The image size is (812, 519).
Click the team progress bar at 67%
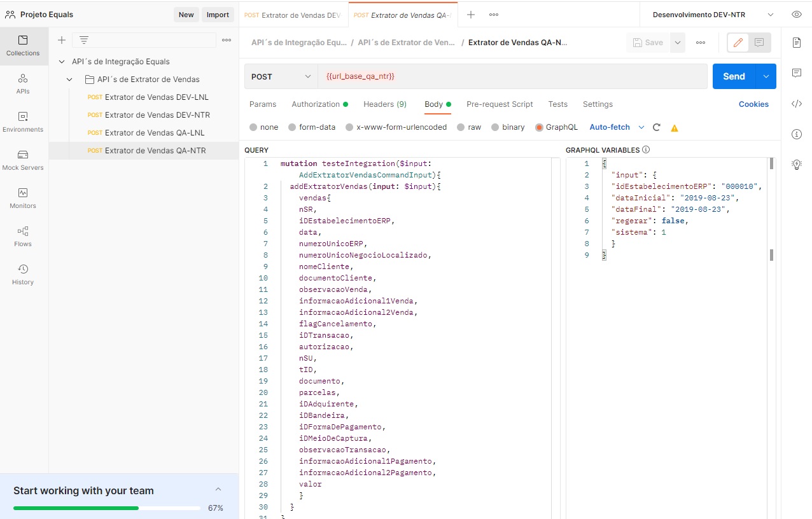coord(107,508)
